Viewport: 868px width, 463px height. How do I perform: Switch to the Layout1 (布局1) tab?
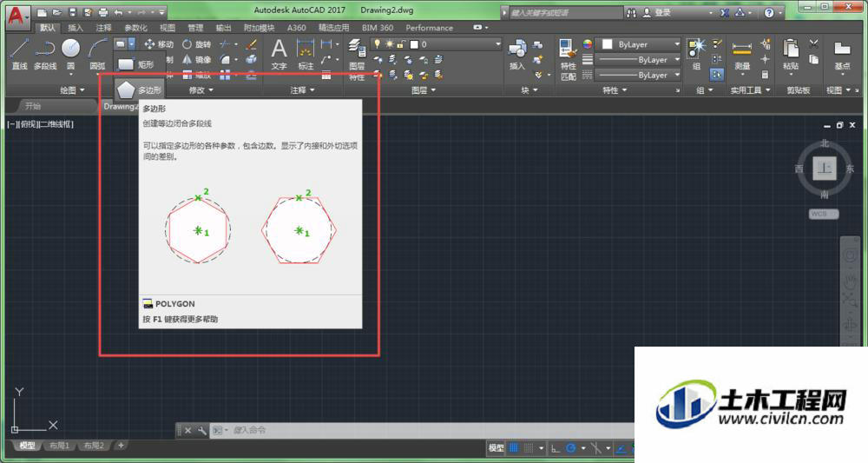60,446
